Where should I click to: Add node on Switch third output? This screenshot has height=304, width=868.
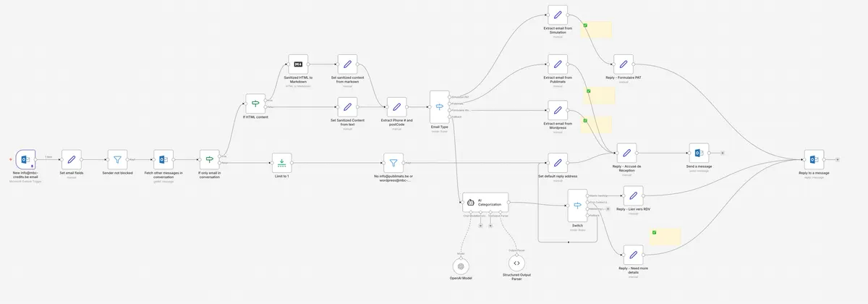607,208
